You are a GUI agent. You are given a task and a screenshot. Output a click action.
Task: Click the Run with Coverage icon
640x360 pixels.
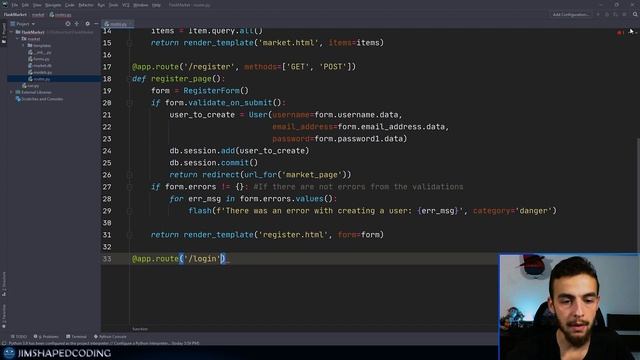click(x=616, y=15)
